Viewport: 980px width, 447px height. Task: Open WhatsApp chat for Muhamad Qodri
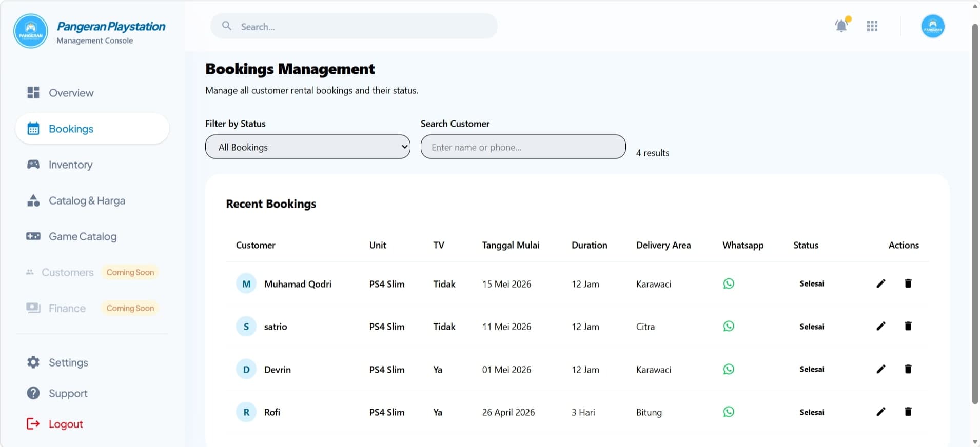point(729,283)
